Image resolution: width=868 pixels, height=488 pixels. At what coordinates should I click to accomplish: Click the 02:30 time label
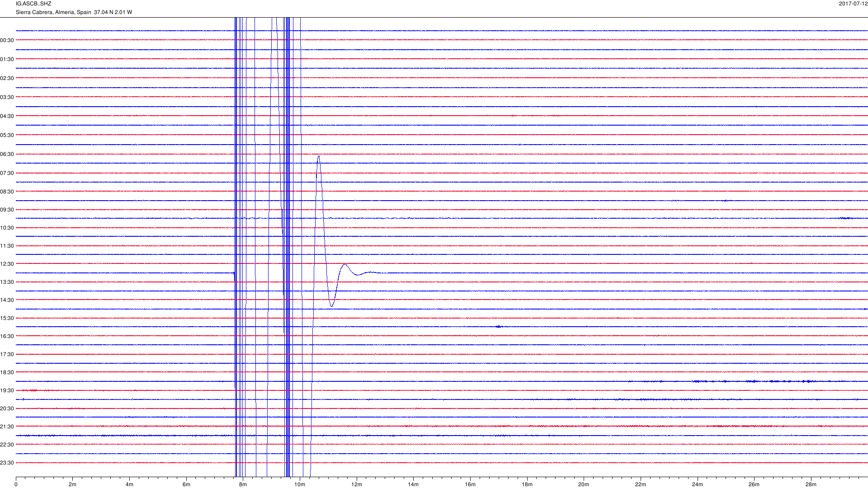pyautogui.click(x=7, y=78)
